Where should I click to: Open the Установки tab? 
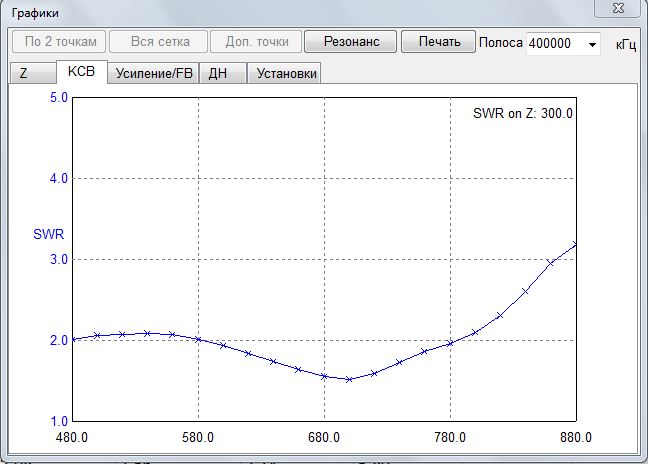(x=284, y=73)
